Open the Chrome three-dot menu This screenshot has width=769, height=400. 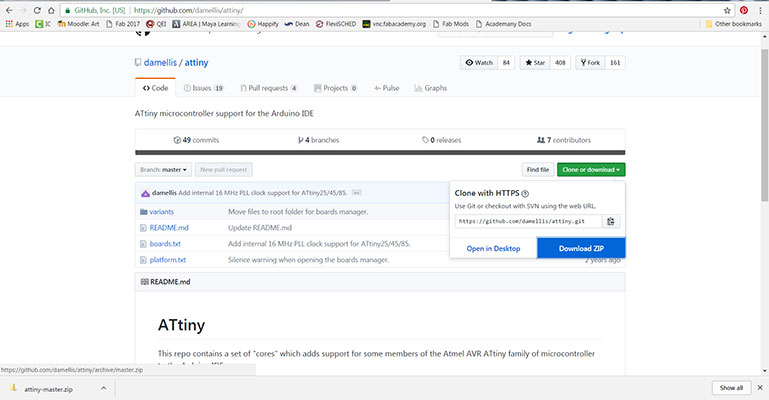(x=760, y=10)
